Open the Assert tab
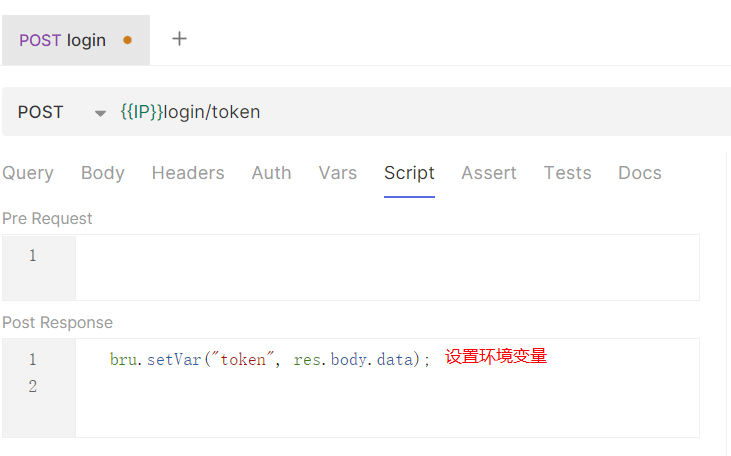Screen dimensions: 731x456 (x=489, y=173)
